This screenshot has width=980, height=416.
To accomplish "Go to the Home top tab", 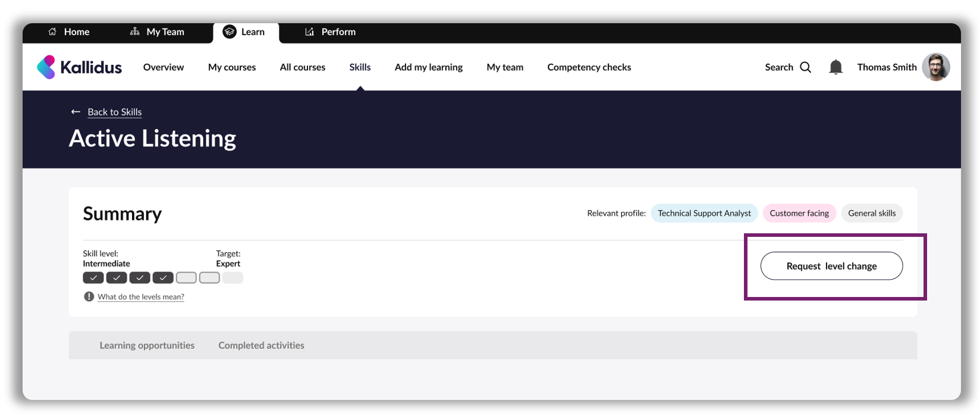I will coord(69,32).
